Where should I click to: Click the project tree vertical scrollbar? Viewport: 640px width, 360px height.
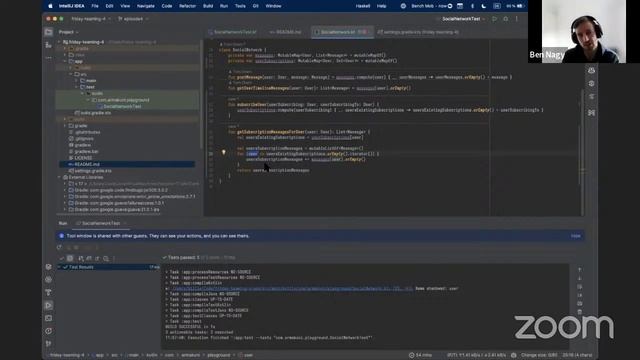click(x=200, y=94)
